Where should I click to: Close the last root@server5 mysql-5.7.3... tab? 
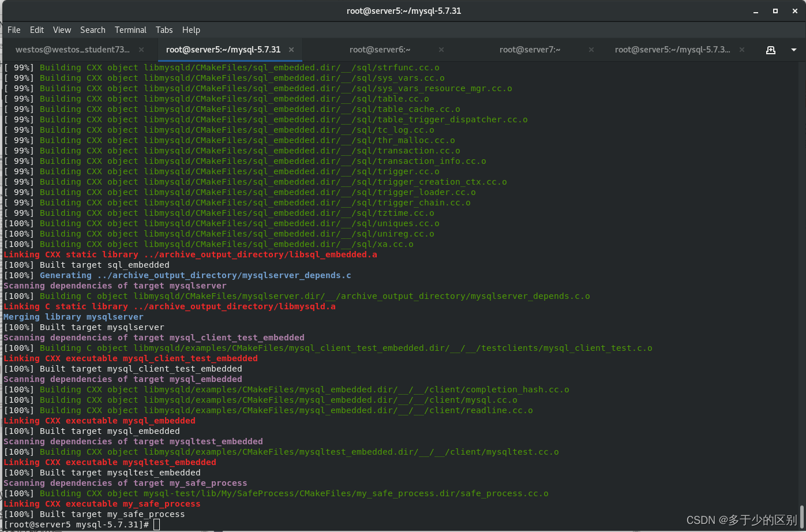(741, 50)
